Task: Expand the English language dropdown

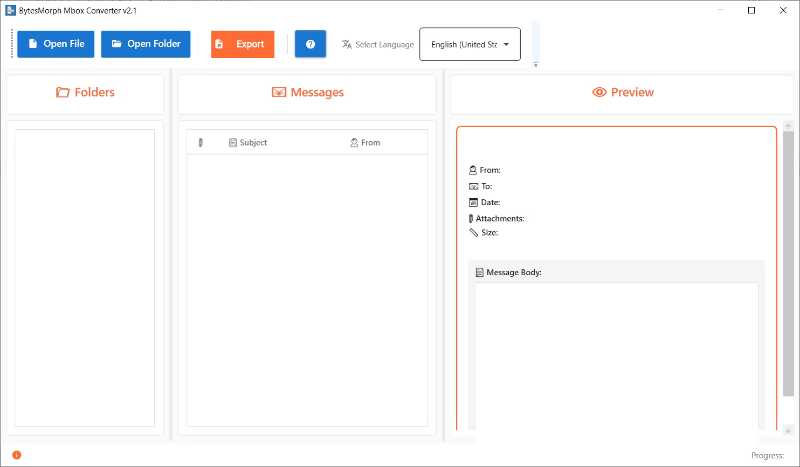Action: 469,45
